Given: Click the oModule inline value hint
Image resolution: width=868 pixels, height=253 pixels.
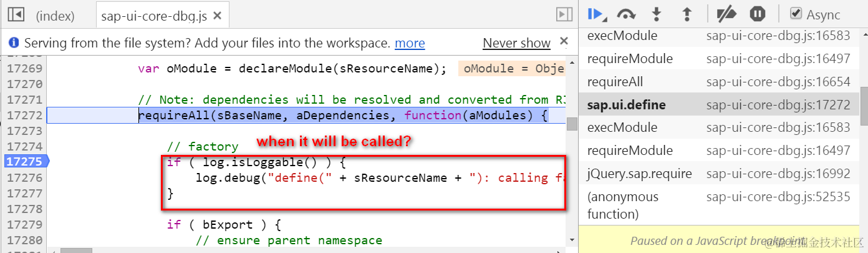Looking at the screenshot, I should 511,68.
